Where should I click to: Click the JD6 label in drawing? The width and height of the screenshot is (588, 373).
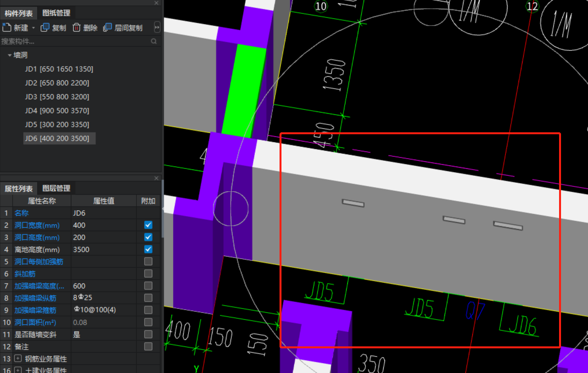pyautogui.click(x=522, y=325)
